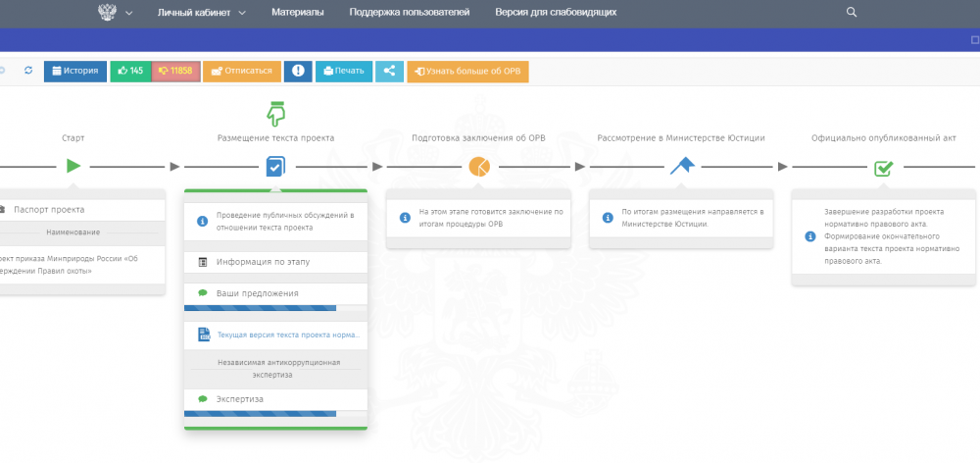Click the green checkmark published act icon
Screen dimensions: 980x463
coord(883,168)
